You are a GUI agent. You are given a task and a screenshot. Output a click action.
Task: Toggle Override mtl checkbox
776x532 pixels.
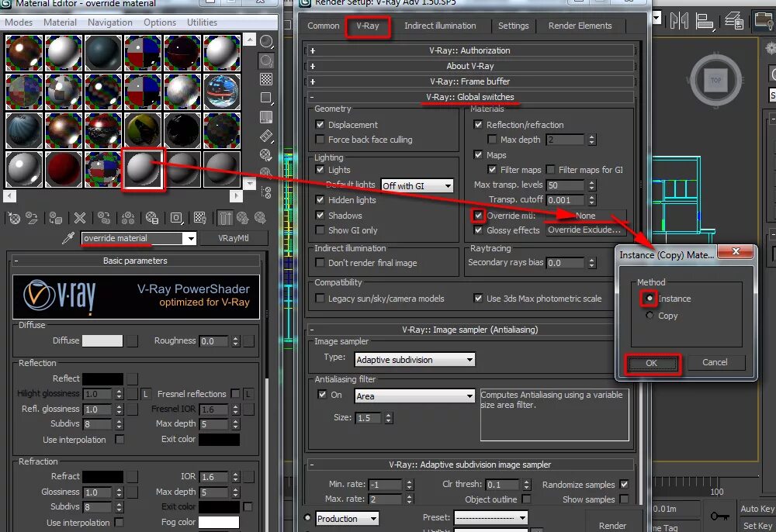point(478,215)
